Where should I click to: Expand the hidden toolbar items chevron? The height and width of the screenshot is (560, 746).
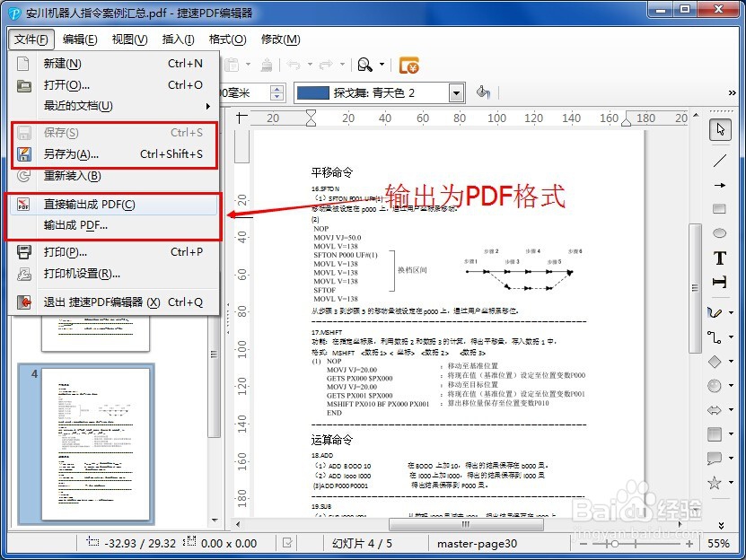coord(733,92)
